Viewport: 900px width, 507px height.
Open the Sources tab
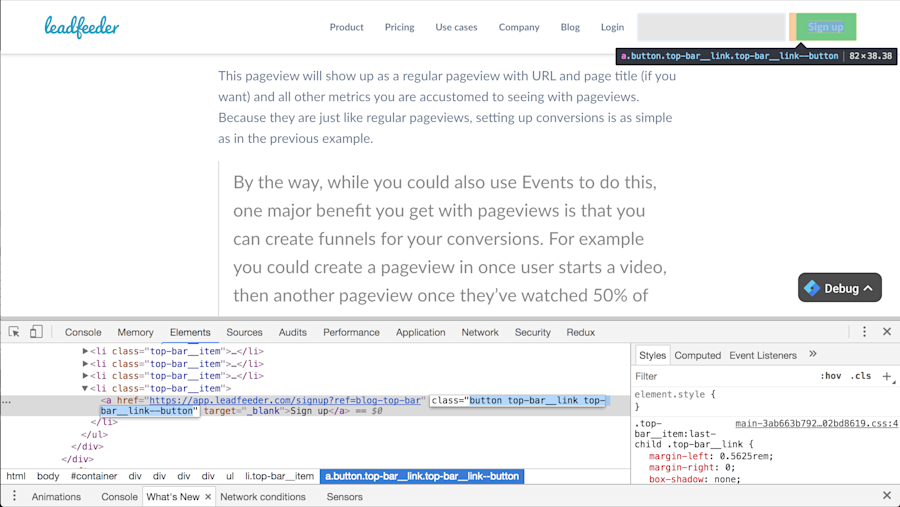coord(244,332)
